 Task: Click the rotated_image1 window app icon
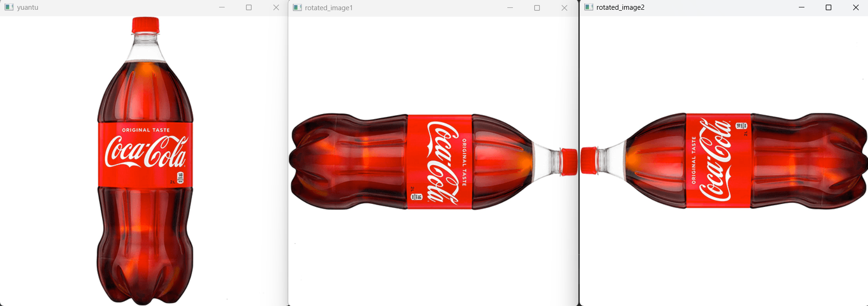(298, 8)
